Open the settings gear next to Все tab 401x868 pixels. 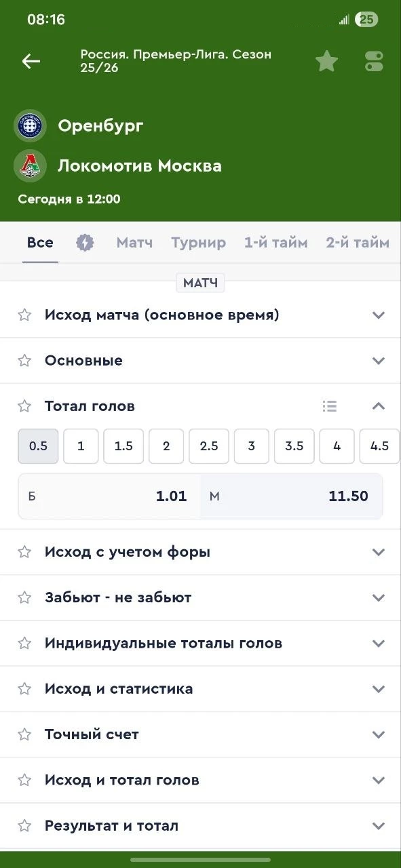pyautogui.click(x=85, y=241)
